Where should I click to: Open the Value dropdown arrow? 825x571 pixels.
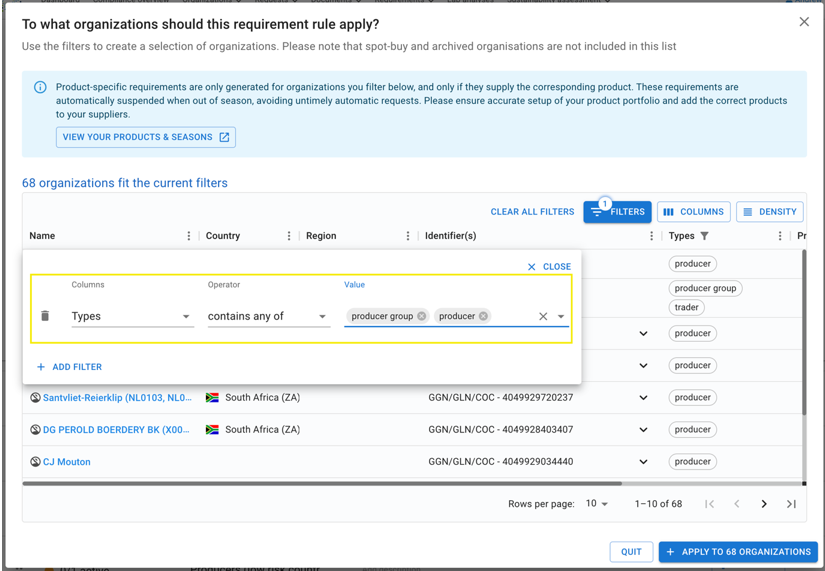point(561,316)
